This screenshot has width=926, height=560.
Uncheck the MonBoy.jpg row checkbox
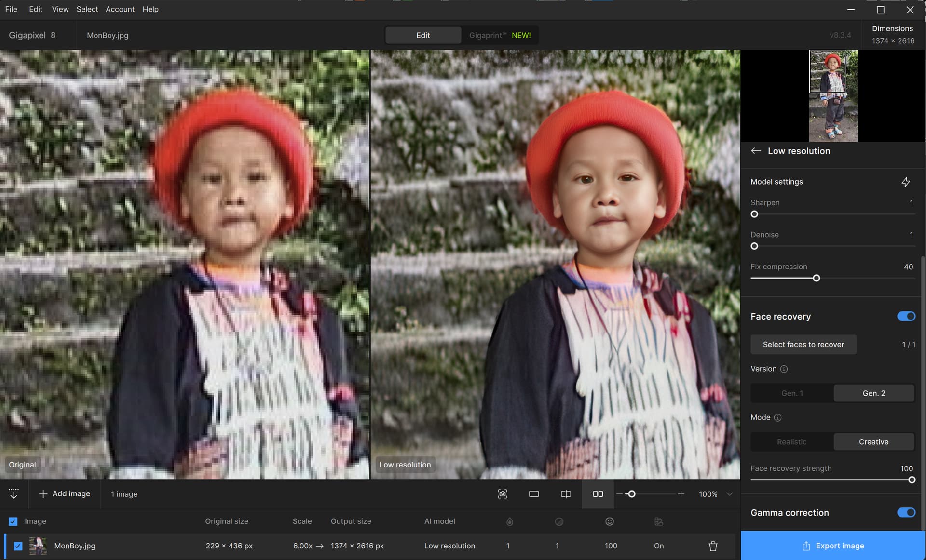(18, 546)
